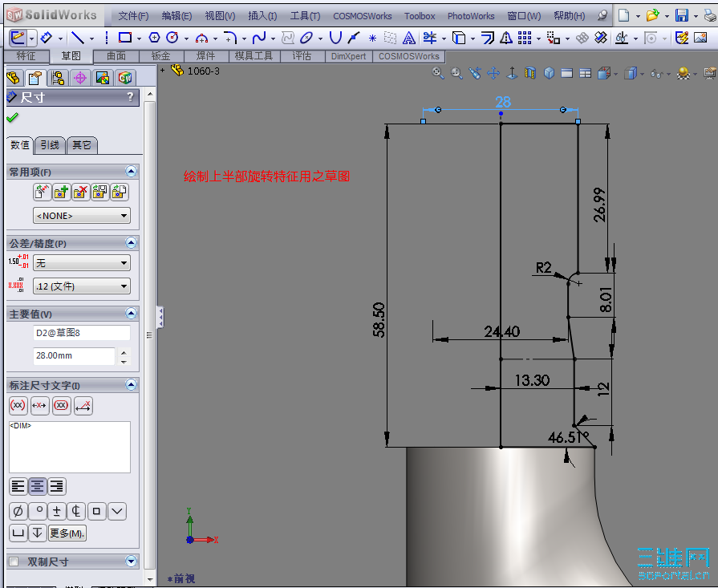Switch to the 特征 command tab
This screenshot has height=588, width=718.
(26, 56)
